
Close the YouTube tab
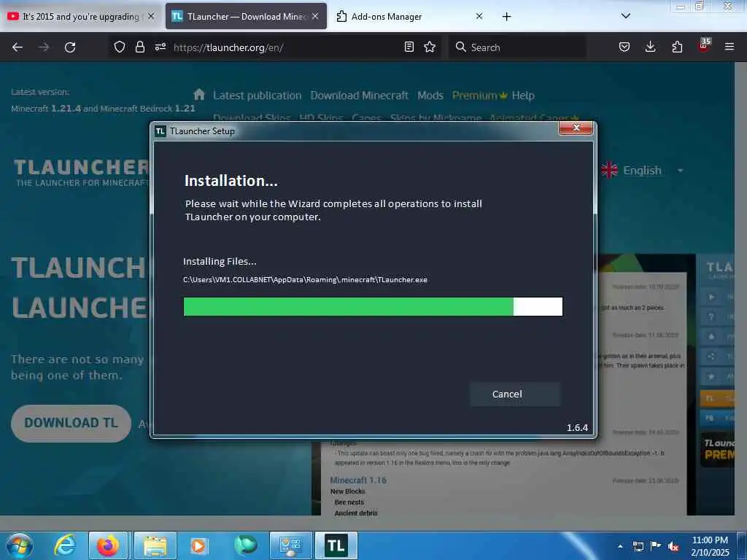151,16
